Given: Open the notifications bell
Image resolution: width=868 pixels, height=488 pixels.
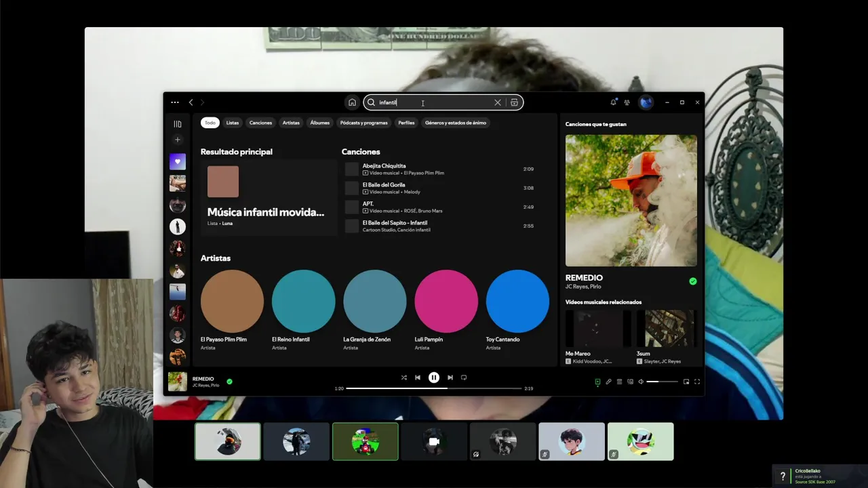Looking at the screenshot, I should pos(613,102).
